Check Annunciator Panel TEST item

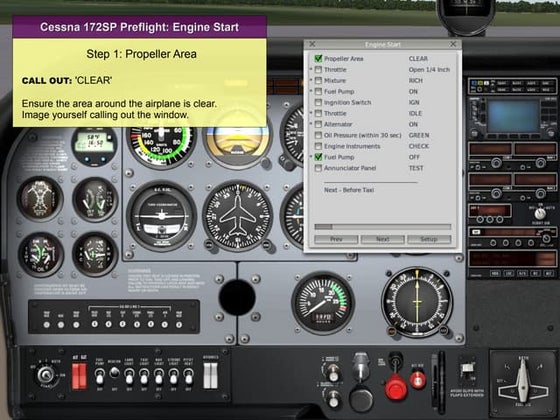pos(318,168)
